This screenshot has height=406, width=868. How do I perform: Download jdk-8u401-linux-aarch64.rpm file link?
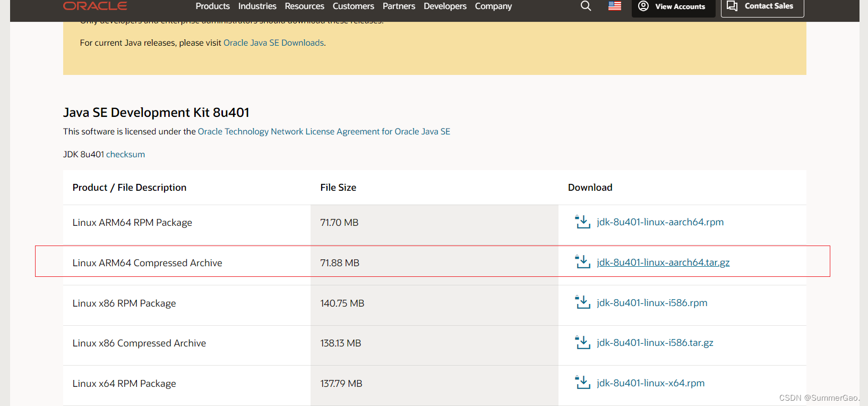660,222
